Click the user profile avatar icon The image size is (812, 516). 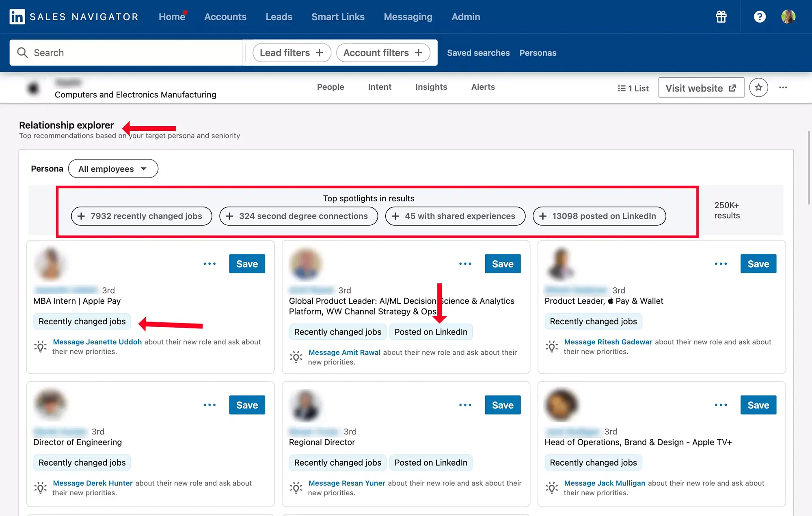[x=791, y=16]
